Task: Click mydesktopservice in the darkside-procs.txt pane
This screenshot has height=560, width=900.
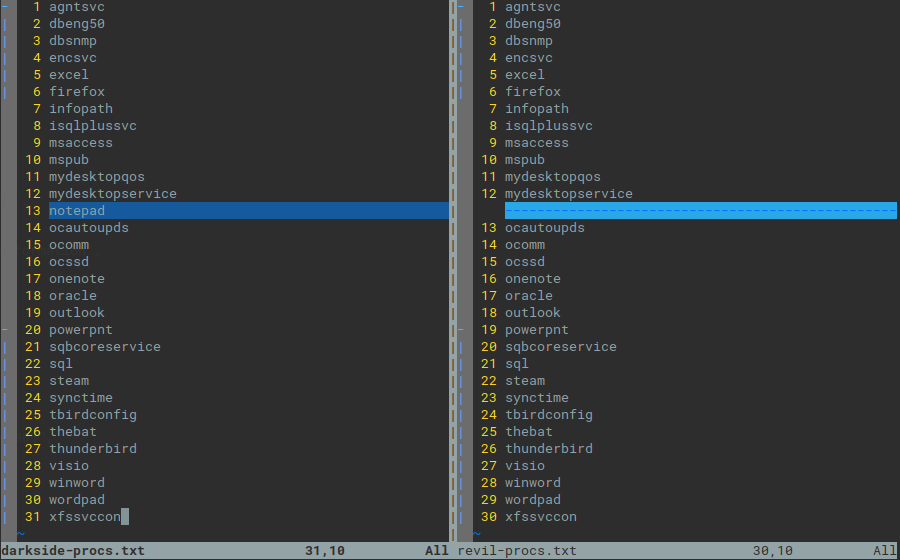Action: [x=113, y=193]
